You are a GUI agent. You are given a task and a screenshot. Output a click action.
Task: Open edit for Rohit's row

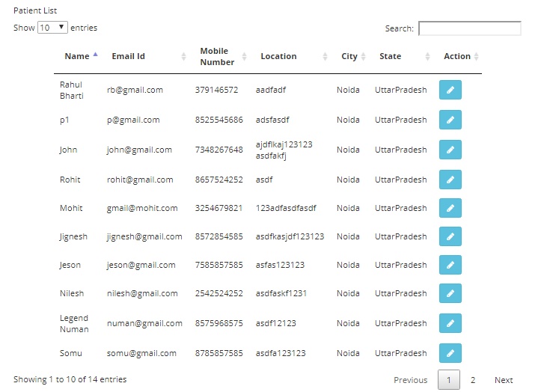point(450,180)
